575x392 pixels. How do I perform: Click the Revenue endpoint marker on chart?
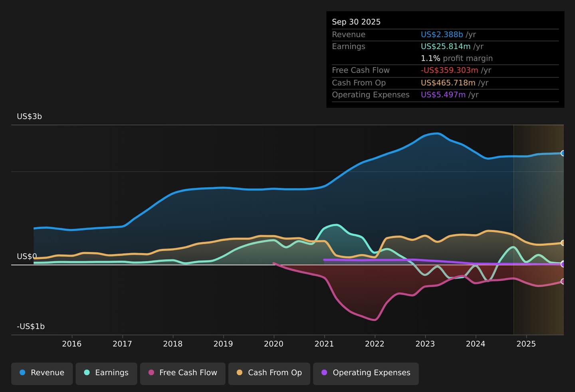[x=563, y=153]
